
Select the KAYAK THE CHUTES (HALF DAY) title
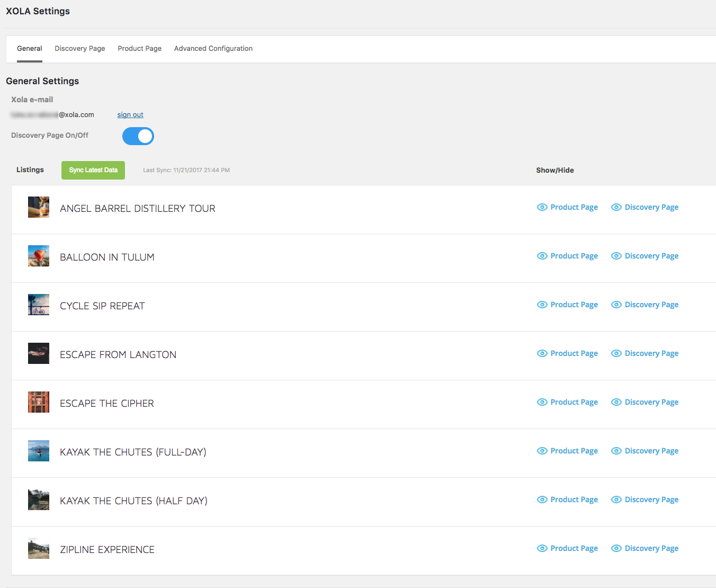click(133, 501)
